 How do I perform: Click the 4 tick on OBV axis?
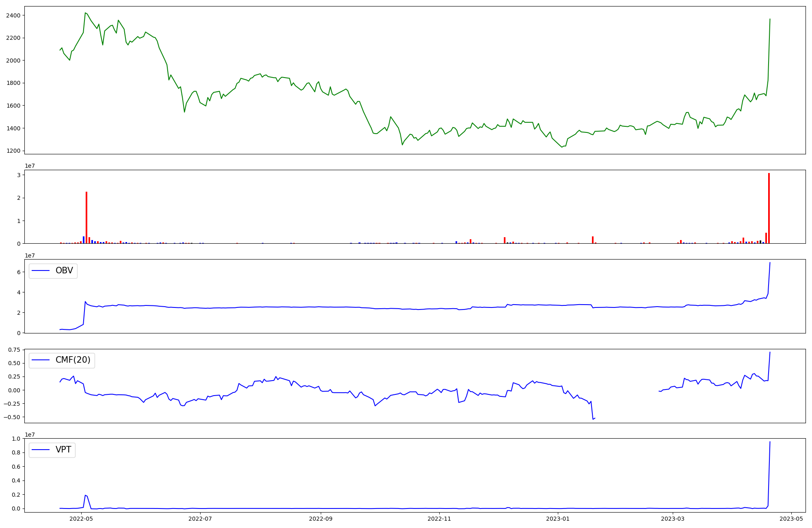click(x=19, y=292)
